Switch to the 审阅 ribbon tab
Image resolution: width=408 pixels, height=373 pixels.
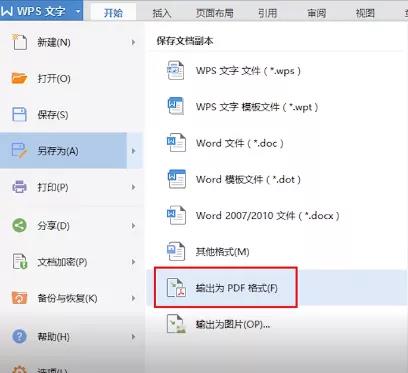[316, 13]
